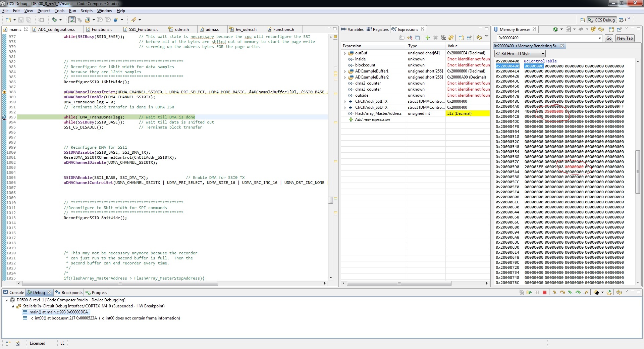Viewport: 644px width, 349px height.
Task: Click the Resume debug button
Action: click(529, 293)
